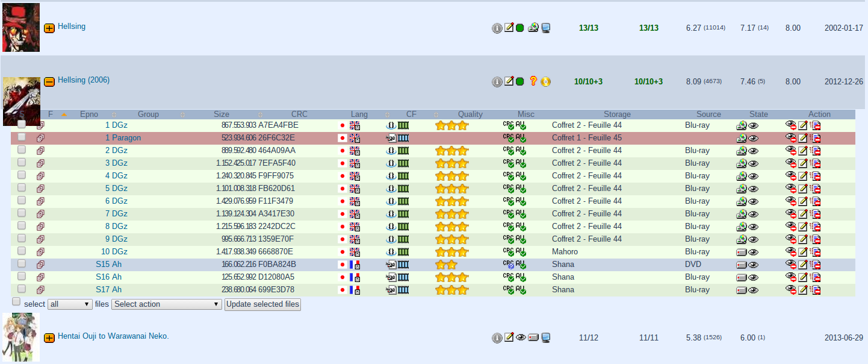This screenshot has width=868, height=364.
Task: Click the edit icon in the Paragon row
Action: point(803,138)
